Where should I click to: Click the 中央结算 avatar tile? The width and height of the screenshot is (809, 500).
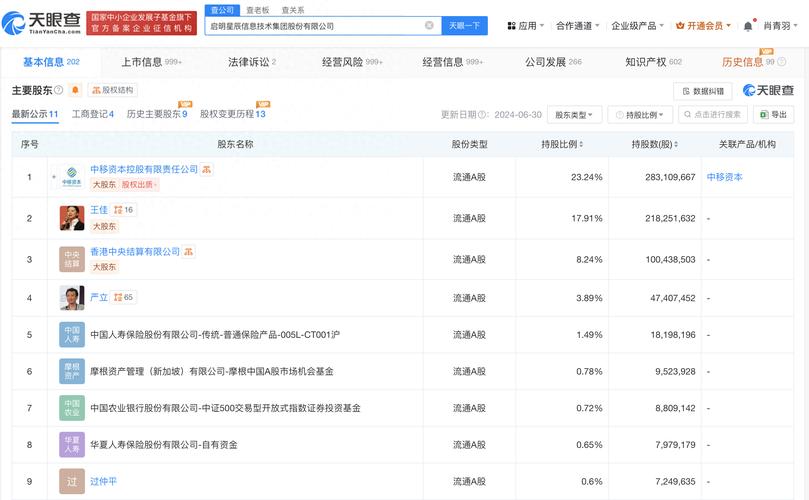(72, 259)
